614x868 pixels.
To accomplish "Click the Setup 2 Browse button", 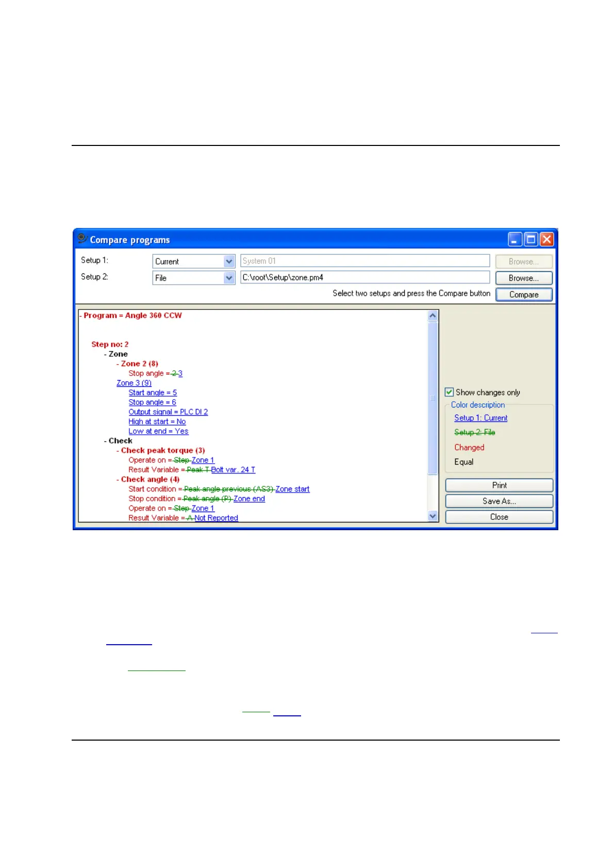I will [524, 278].
